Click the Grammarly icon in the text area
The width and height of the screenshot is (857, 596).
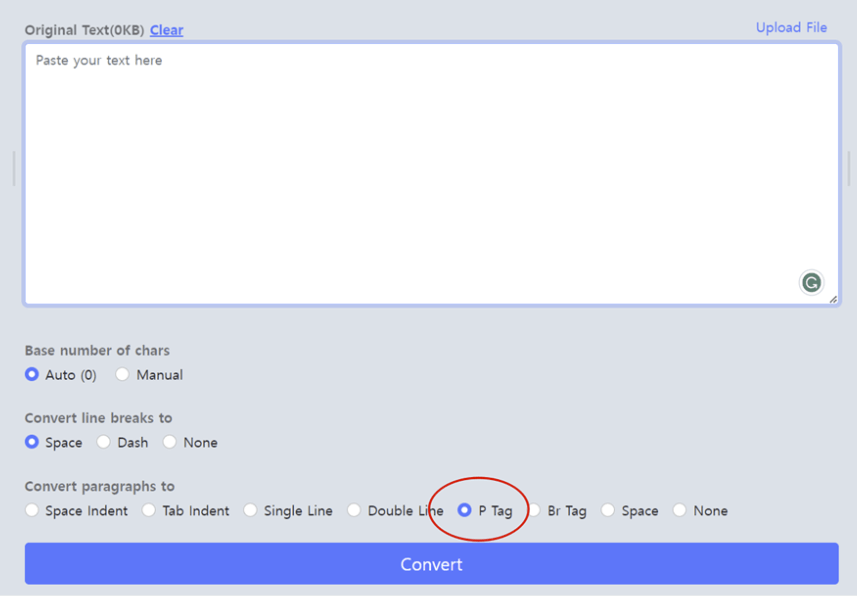tap(811, 283)
